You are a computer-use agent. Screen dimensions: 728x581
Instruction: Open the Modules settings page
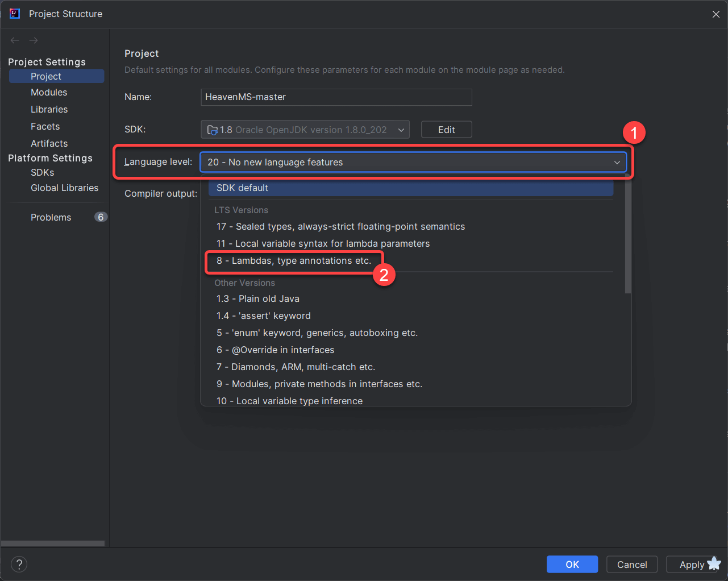coord(49,92)
